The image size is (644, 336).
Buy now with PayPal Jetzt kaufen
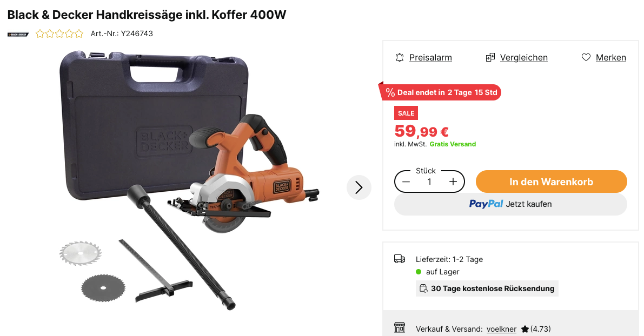(510, 204)
